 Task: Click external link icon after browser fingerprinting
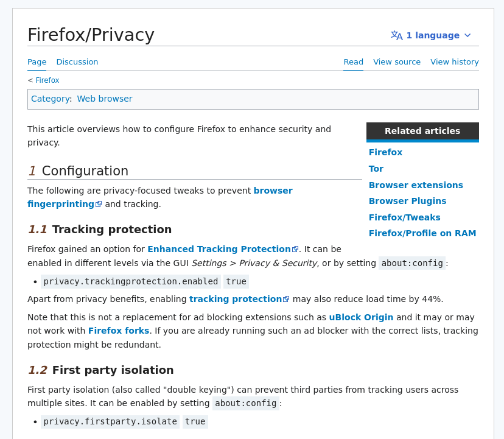[x=99, y=205]
